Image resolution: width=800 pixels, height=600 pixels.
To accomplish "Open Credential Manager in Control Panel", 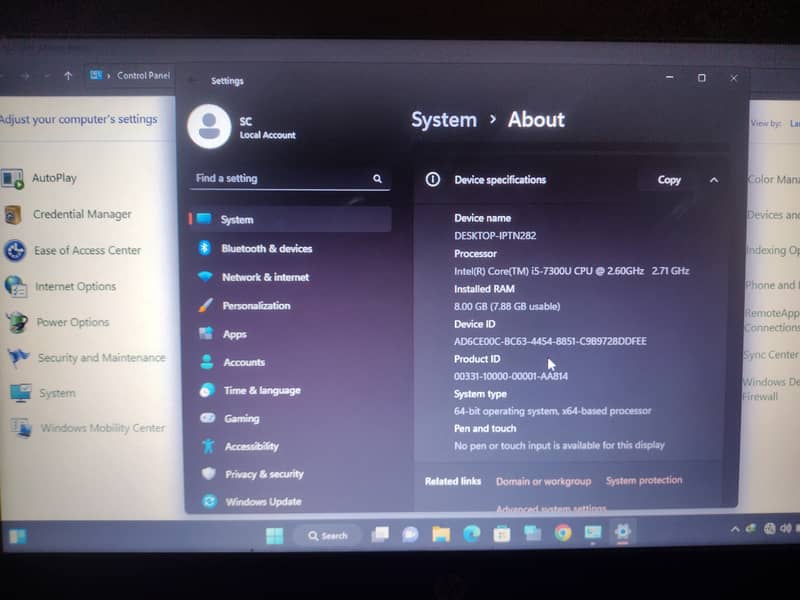I will pos(68,214).
